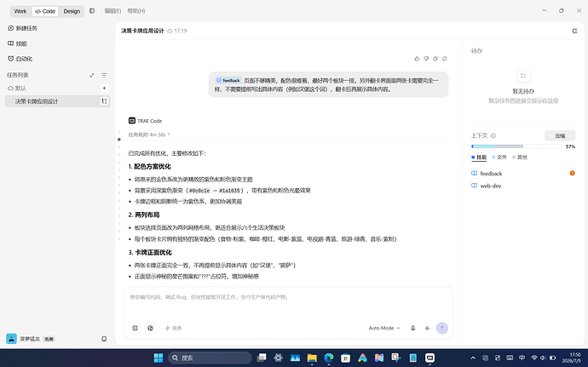This screenshot has height=367, width=588.
Task: Open Microsoft Store from the taskbar
Action: [x=346, y=358]
